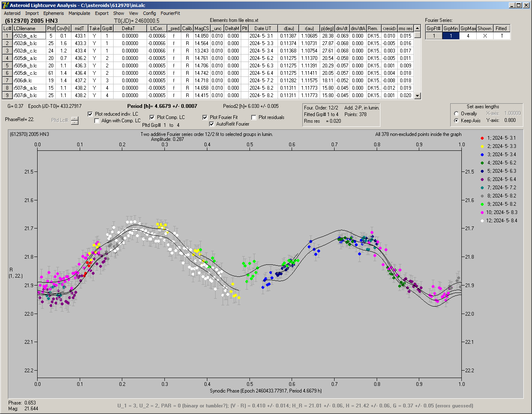Click the Rms res = 0.020 readout

click(x=323, y=121)
